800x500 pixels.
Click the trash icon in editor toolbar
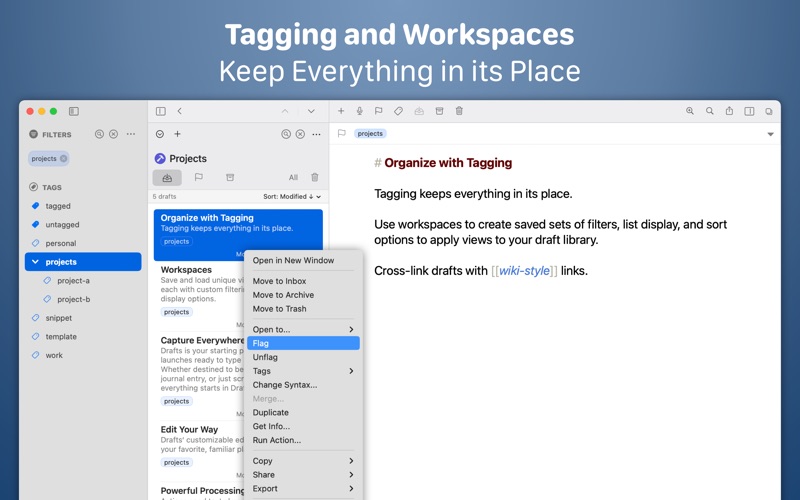(x=459, y=111)
